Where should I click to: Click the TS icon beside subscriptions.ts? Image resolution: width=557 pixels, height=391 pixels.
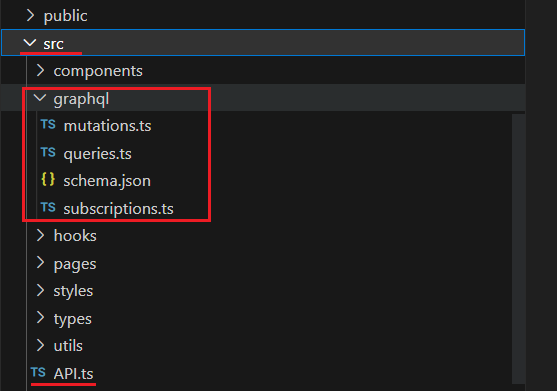click(x=48, y=207)
